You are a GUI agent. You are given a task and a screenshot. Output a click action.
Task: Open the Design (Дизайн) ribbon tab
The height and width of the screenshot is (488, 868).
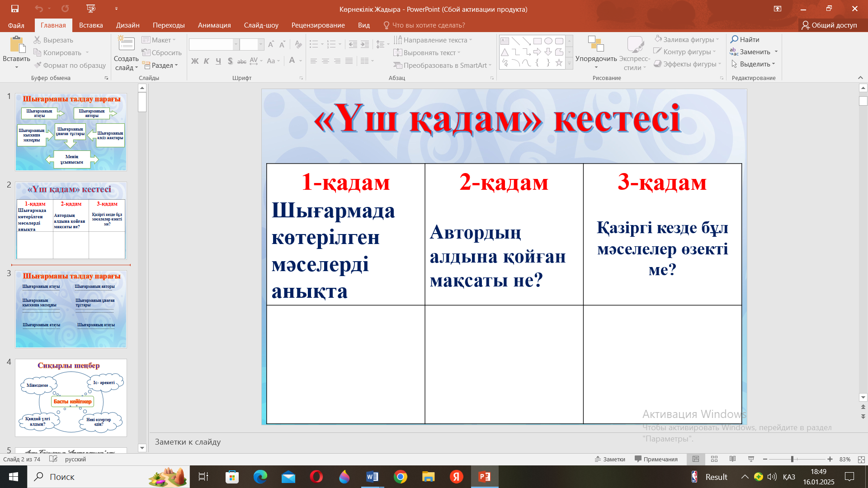[x=127, y=25]
